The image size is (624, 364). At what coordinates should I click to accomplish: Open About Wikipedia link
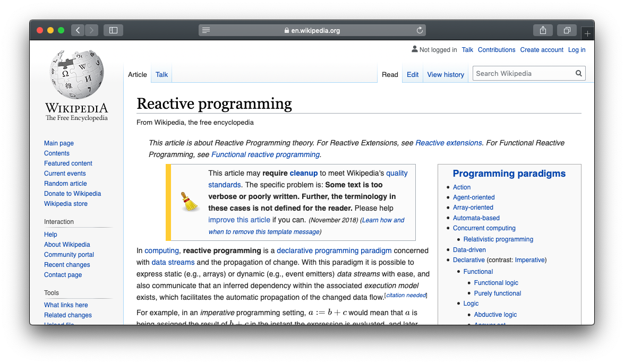click(x=67, y=244)
